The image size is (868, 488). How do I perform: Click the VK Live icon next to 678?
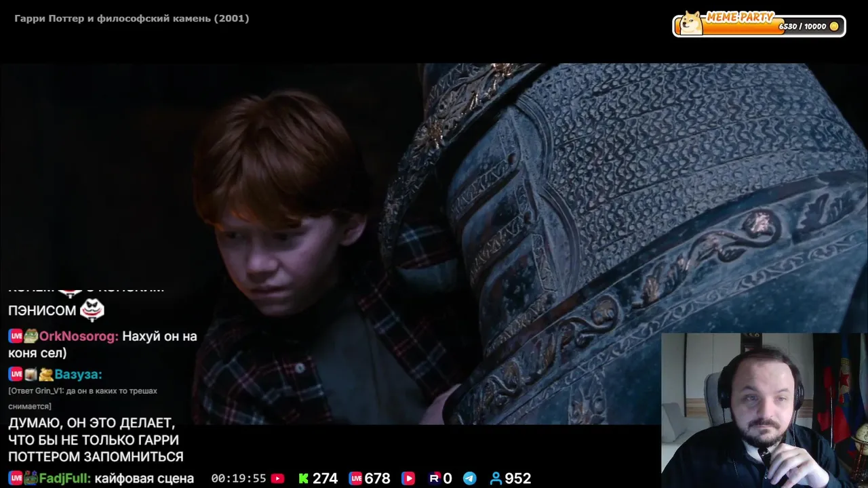point(355,479)
